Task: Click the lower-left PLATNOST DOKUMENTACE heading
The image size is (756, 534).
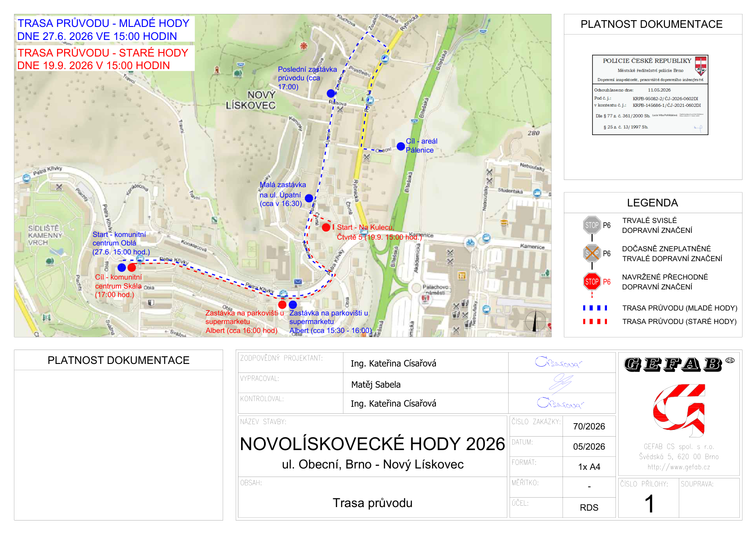Action: (x=119, y=360)
